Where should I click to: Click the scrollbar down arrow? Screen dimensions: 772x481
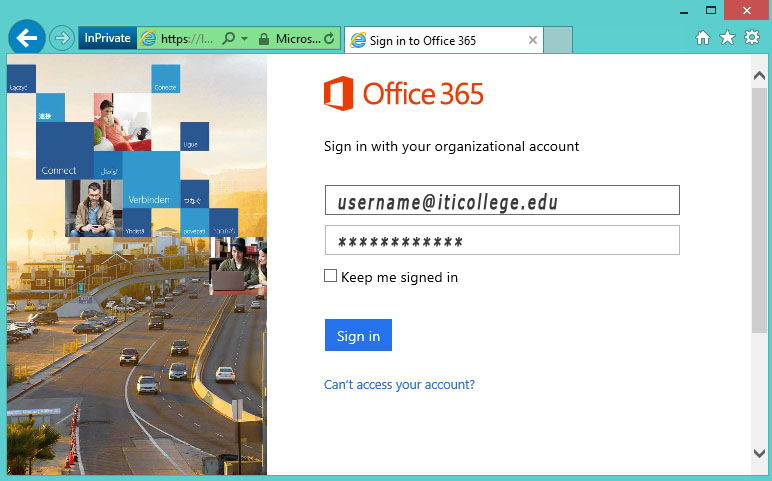click(759, 454)
